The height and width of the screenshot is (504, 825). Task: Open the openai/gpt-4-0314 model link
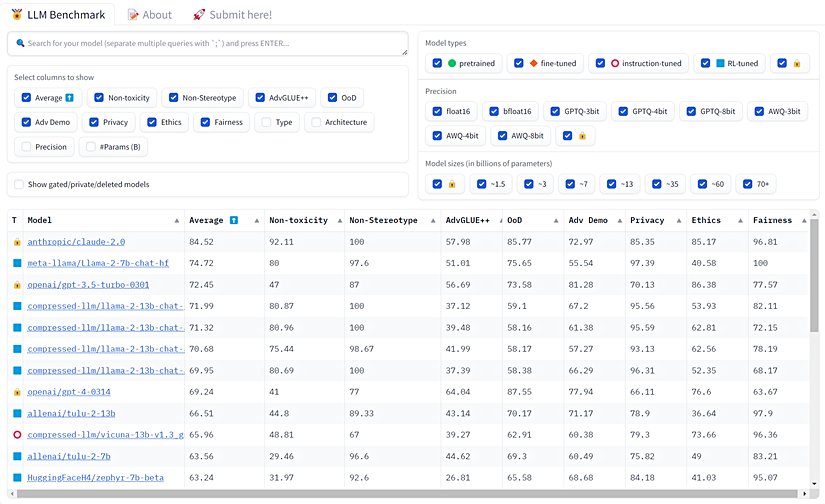(68, 392)
